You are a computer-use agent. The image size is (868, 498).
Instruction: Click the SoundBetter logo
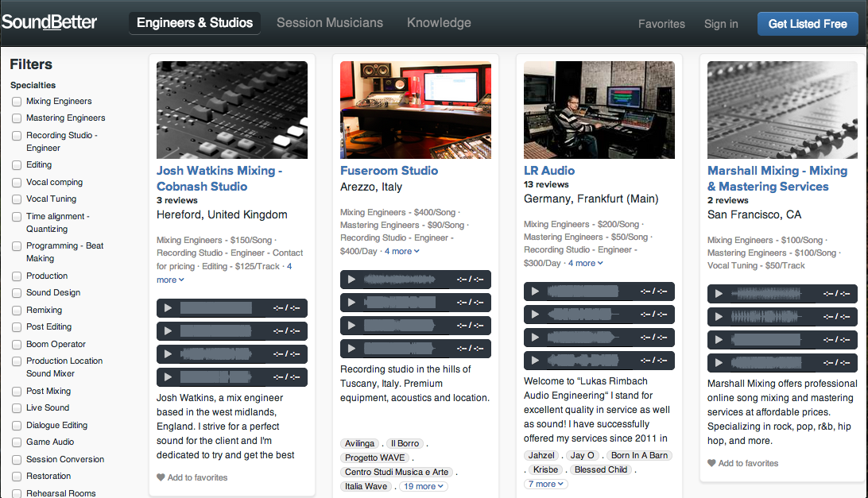[49, 23]
